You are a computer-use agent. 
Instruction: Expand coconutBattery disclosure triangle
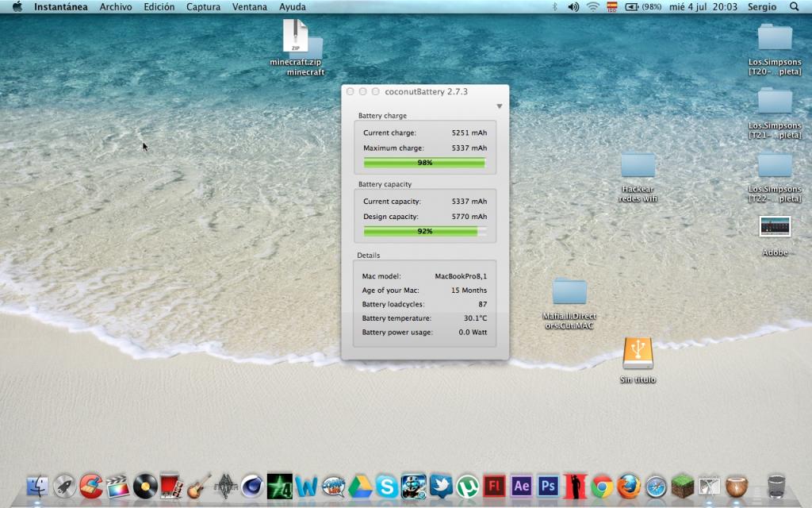coord(500,106)
